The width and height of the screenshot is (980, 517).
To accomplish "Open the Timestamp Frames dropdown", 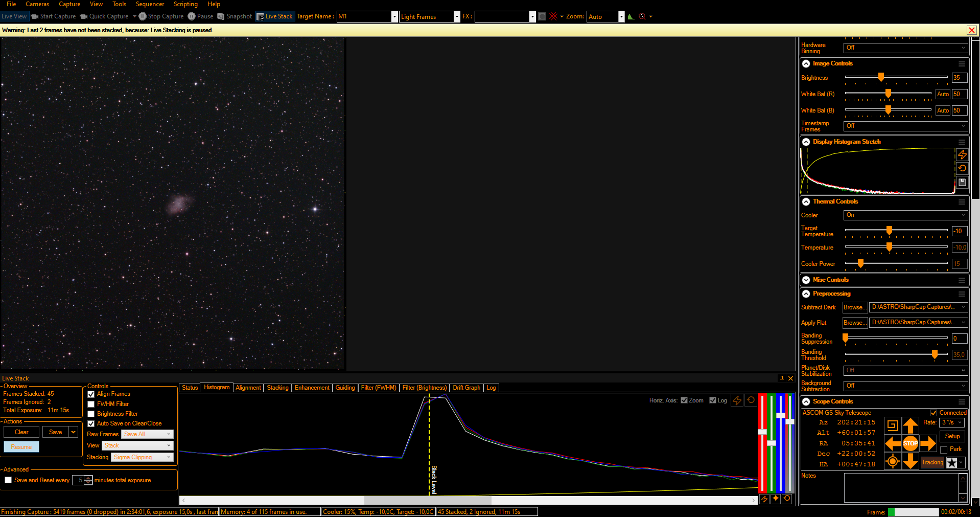I will pos(905,126).
